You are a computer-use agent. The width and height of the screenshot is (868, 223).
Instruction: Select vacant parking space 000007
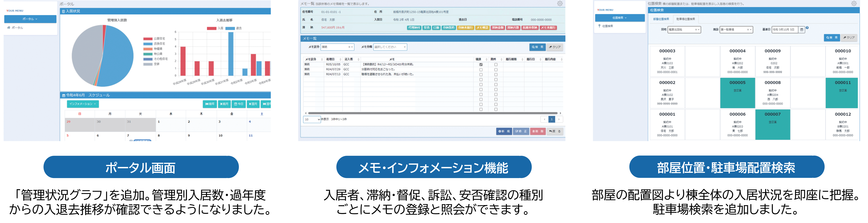point(773,125)
